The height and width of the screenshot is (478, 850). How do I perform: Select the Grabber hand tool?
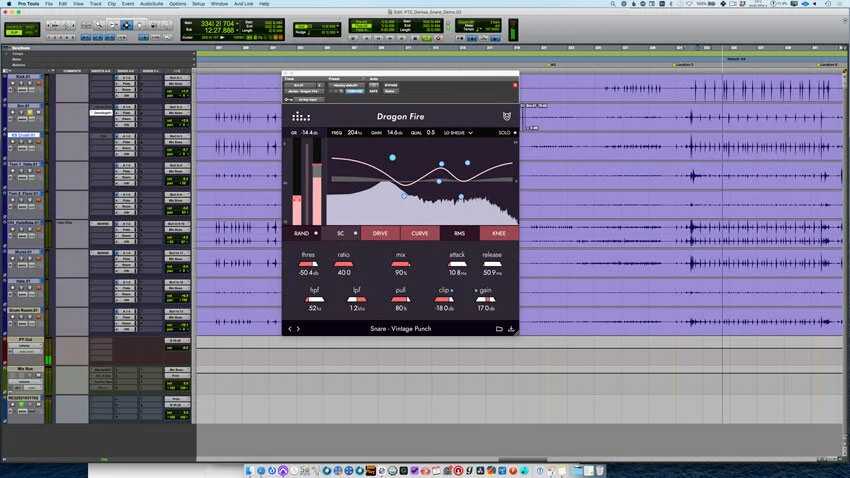[140, 25]
